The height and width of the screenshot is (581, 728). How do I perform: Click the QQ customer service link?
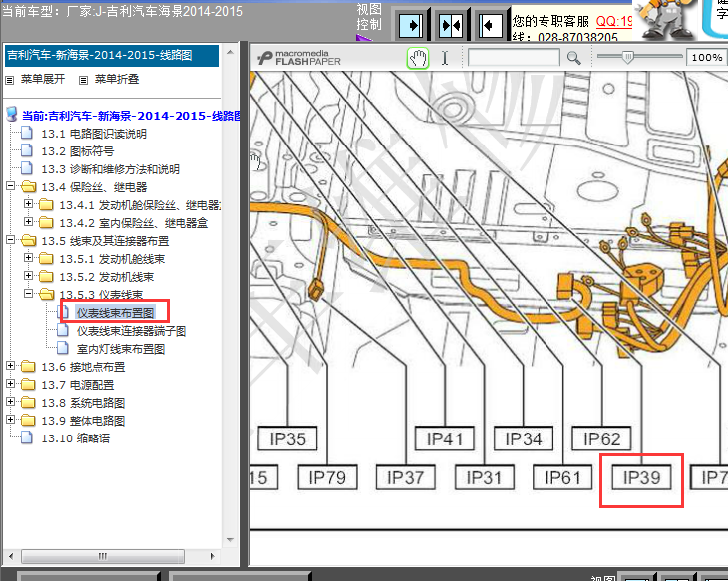pos(614,21)
